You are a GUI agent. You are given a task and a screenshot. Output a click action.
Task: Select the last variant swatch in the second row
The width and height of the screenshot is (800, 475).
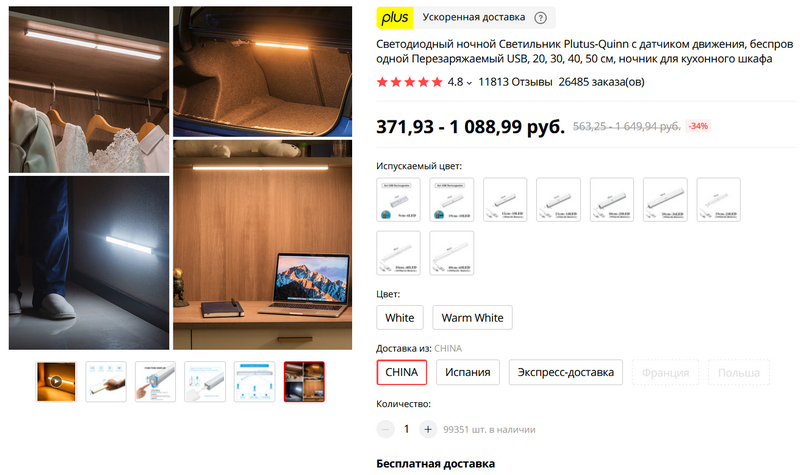(x=452, y=253)
